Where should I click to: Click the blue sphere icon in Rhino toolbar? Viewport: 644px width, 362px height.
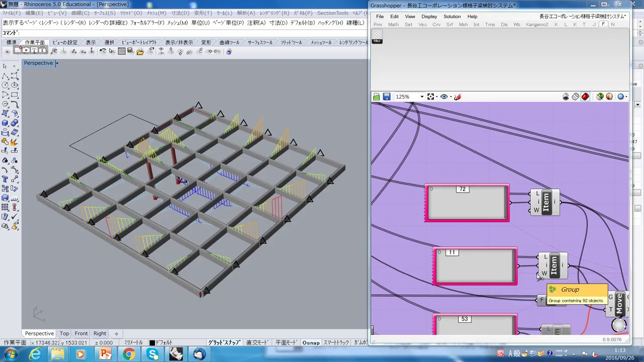coord(229,51)
